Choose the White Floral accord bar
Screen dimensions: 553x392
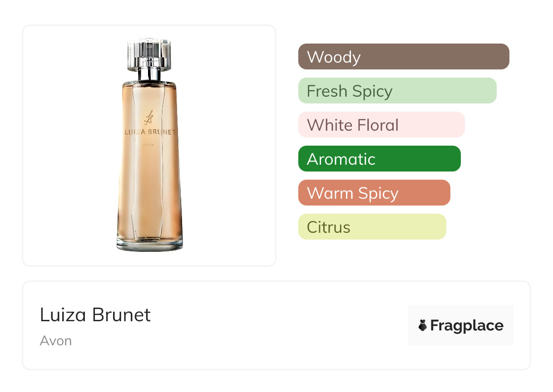(x=381, y=125)
